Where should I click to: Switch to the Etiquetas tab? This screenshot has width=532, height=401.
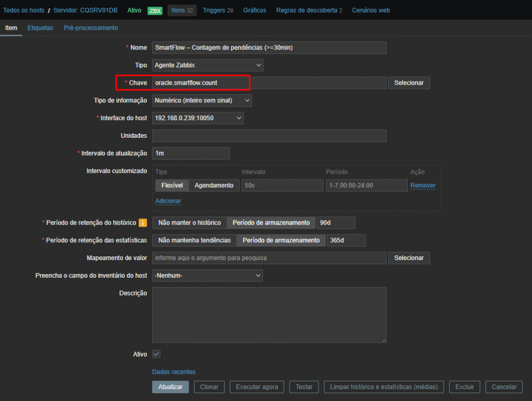[41, 28]
